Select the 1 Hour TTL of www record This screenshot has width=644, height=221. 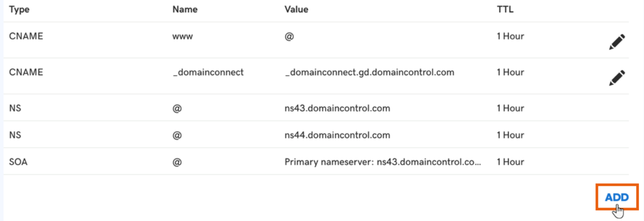coord(510,37)
